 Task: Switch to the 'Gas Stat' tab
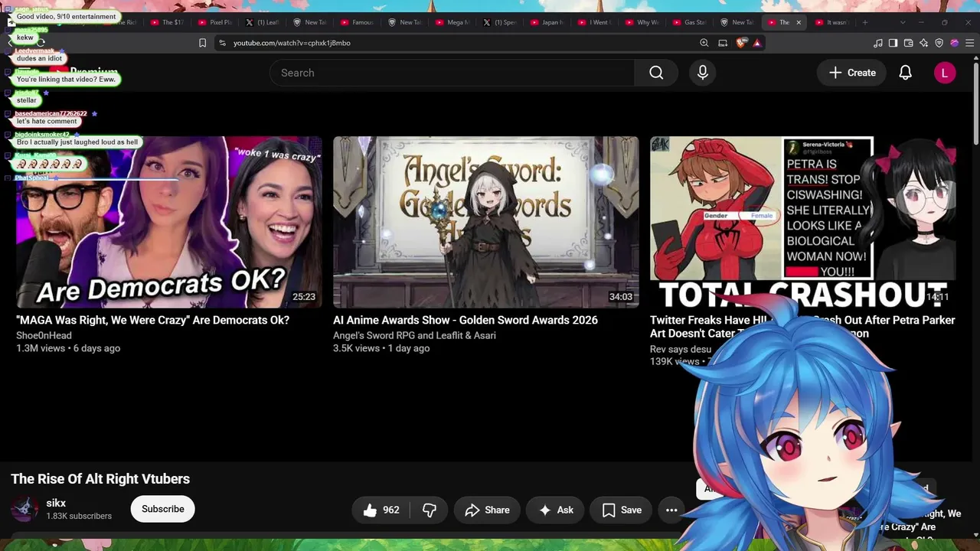point(689,22)
